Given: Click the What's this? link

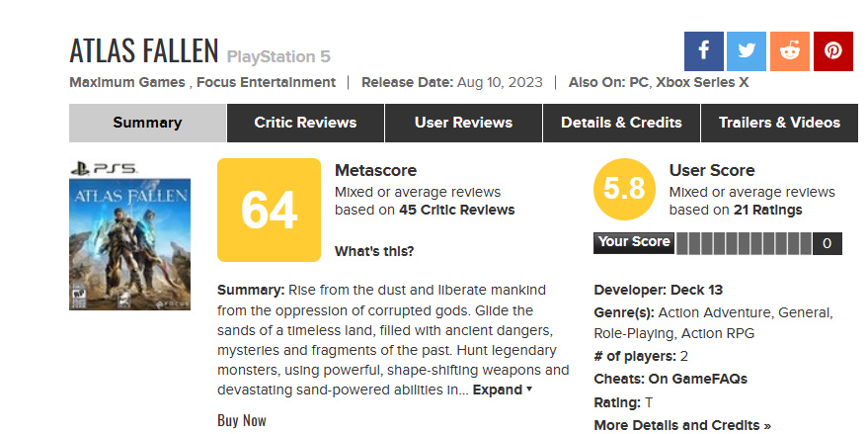Looking at the screenshot, I should [x=374, y=251].
